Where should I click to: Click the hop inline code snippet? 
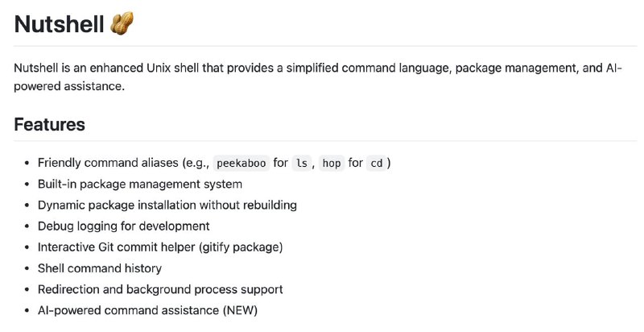[332, 163]
